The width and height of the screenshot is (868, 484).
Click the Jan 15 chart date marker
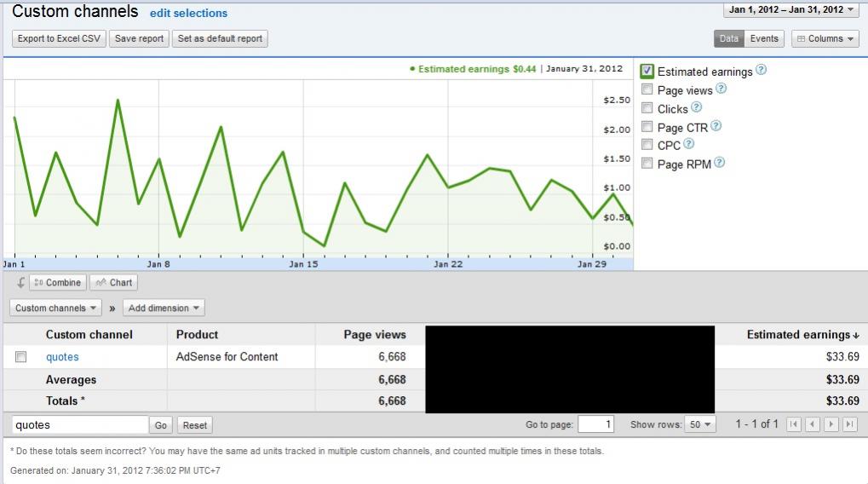coord(303,264)
